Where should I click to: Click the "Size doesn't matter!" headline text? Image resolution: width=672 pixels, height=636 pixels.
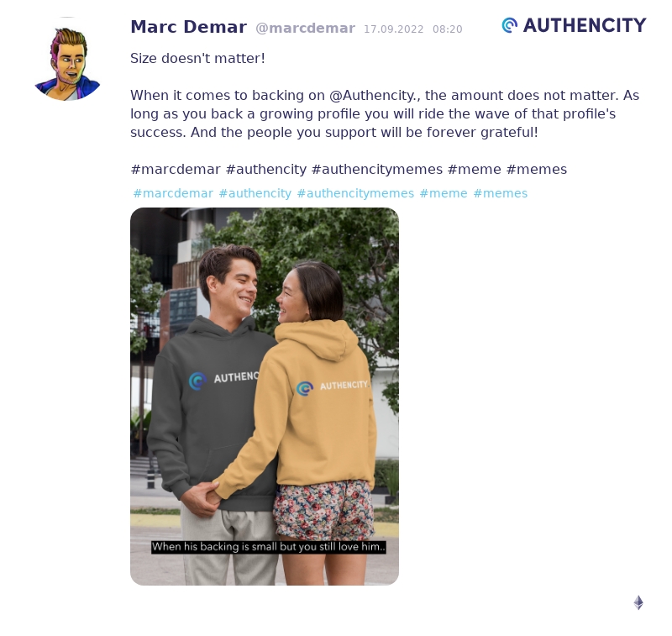pos(197,58)
